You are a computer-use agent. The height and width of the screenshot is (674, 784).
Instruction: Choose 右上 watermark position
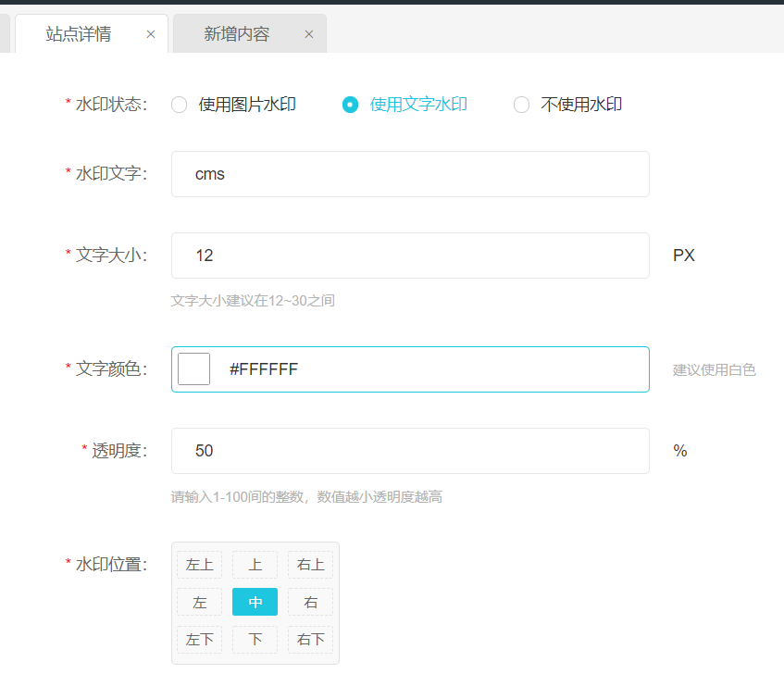point(310,565)
